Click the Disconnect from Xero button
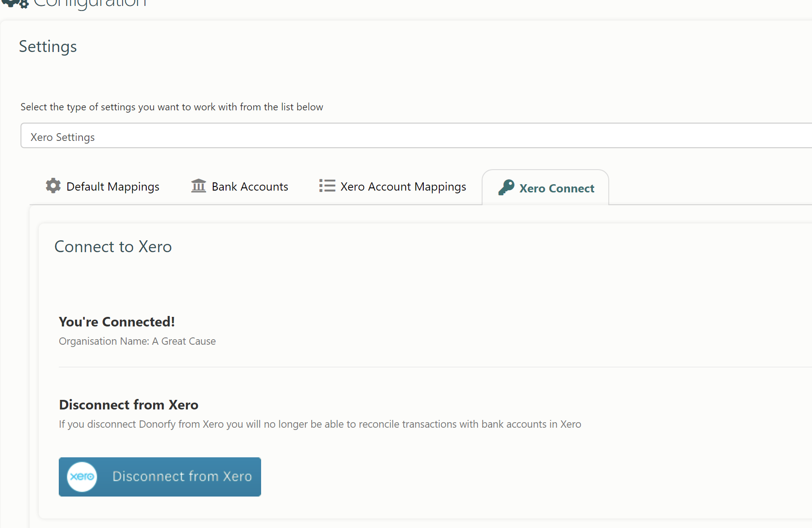Image resolution: width=812 pixels, height=528 pixels. (160, 477)
